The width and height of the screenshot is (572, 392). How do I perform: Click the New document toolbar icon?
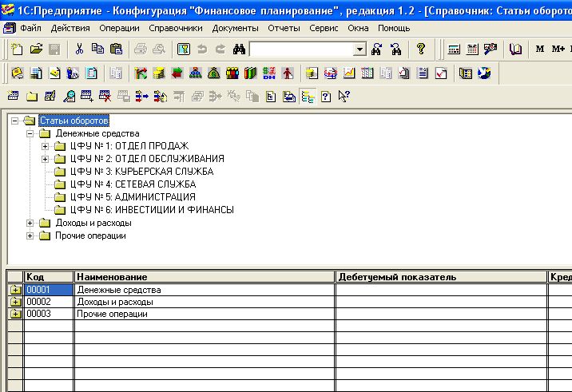coord(17,49)
